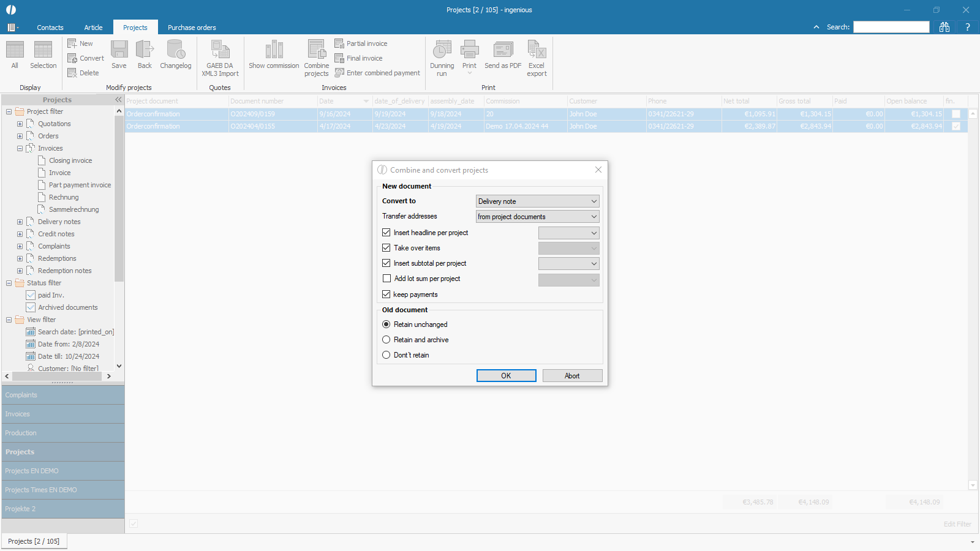The height and width of the screenshot is (551, 980).
Task: Click the binoculars search icon
Action: pyautogui.click(x=944, y=27)
